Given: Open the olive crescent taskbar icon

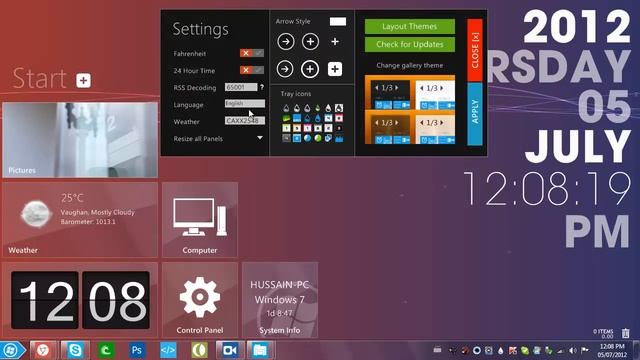Looking at the screenshot, I should point(199,350).
